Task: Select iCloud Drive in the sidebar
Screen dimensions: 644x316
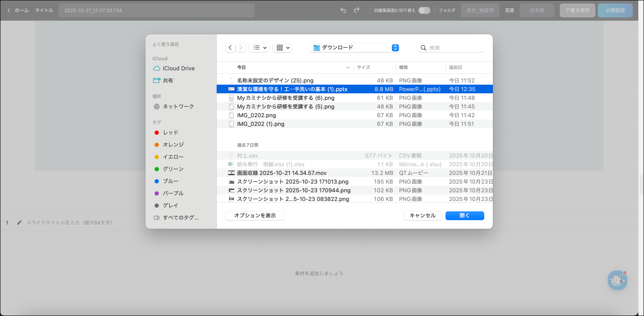Action: point(178,68)
